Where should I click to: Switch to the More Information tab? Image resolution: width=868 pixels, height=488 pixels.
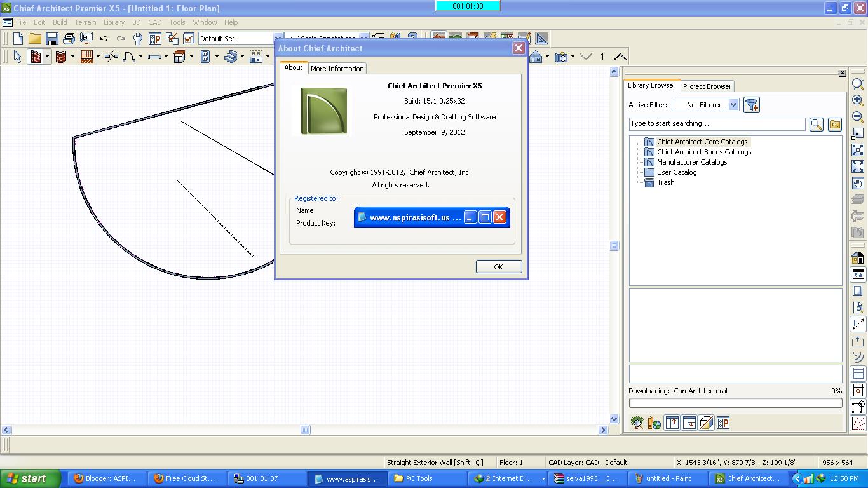pos(337,69)
